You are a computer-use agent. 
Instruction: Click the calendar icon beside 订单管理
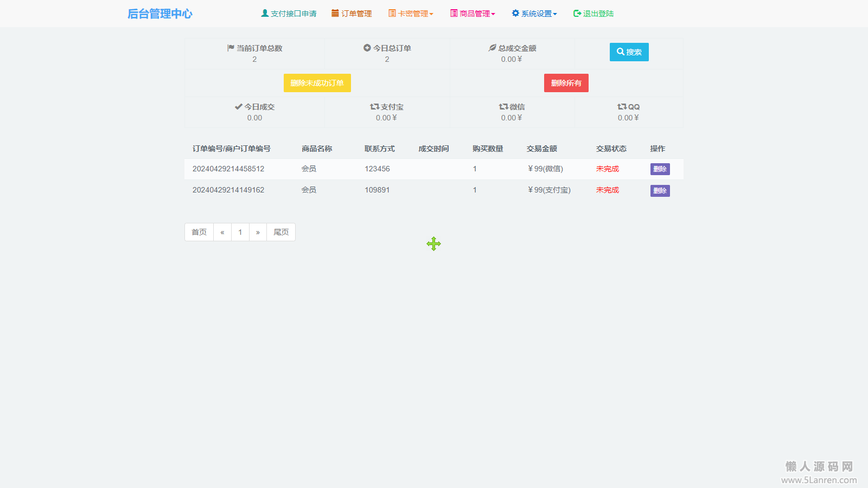[335, 13]
